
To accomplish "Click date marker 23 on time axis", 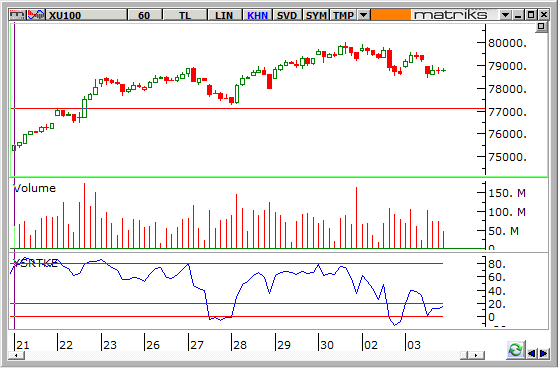I will click(x=110, y=345).
